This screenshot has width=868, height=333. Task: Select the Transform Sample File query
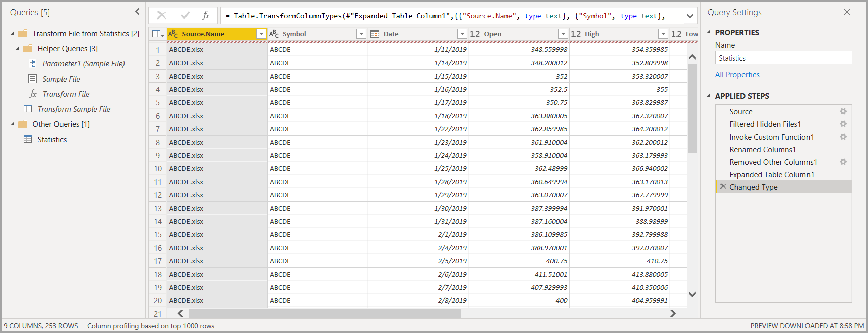tap(74, 109)
